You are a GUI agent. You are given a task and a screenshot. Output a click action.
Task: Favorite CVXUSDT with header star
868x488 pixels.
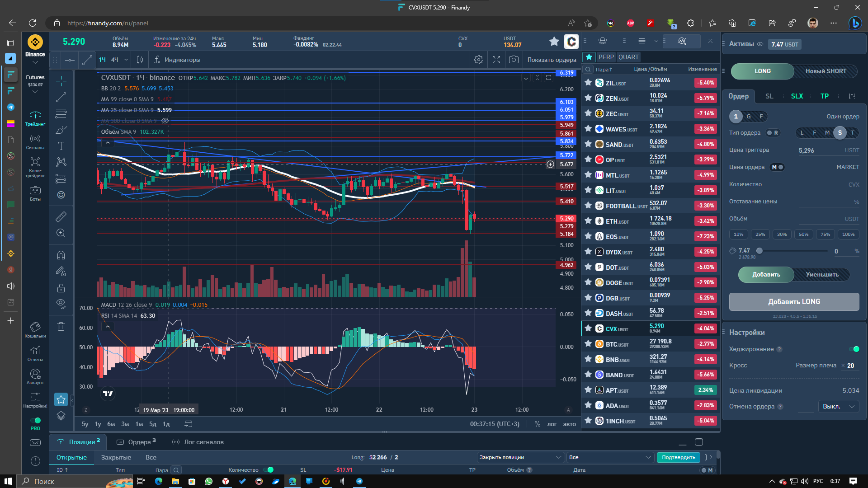coord(554,42)
